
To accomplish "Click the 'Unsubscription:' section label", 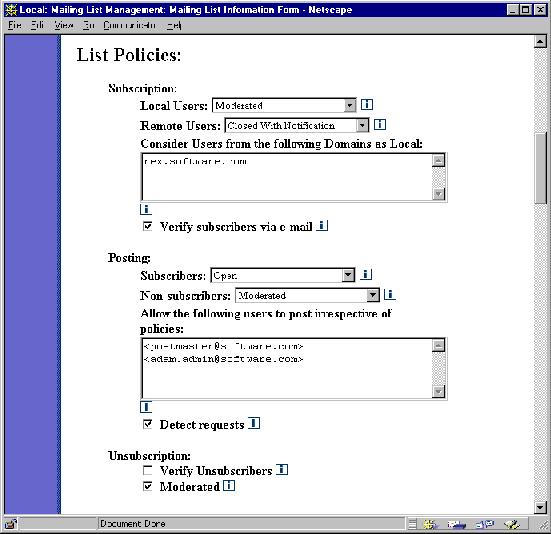I will click(x=149, y=456).
